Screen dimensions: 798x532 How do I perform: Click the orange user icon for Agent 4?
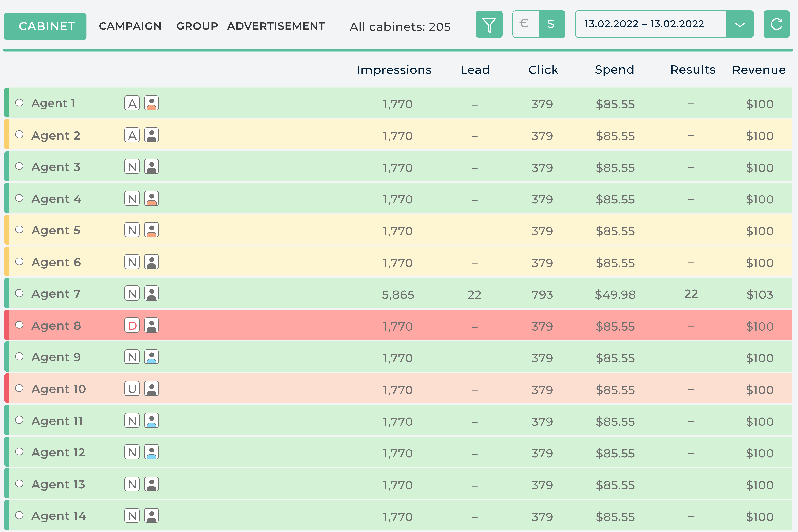(151, 198)
